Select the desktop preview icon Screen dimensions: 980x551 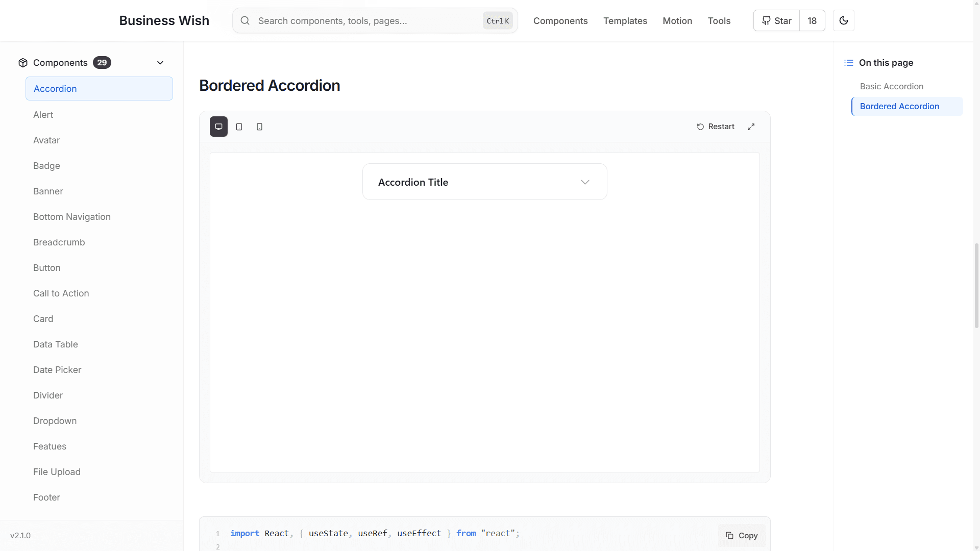point(218,127)
